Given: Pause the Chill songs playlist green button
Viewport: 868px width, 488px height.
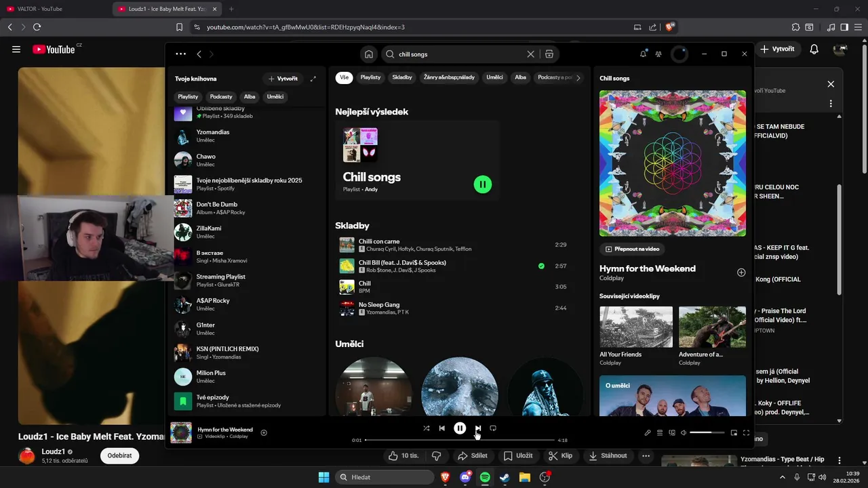Looking at the screenshot, I should (x=483, y=184).
